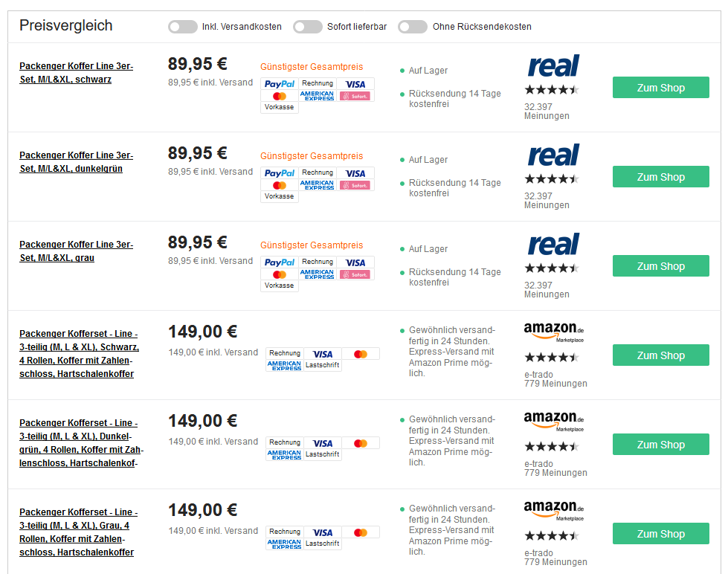Open 'Packenger Koffer Line 3er-Set, M/L&XL, schwarz' link
This screenshot has height=574, width=728.
coord(76,73)
